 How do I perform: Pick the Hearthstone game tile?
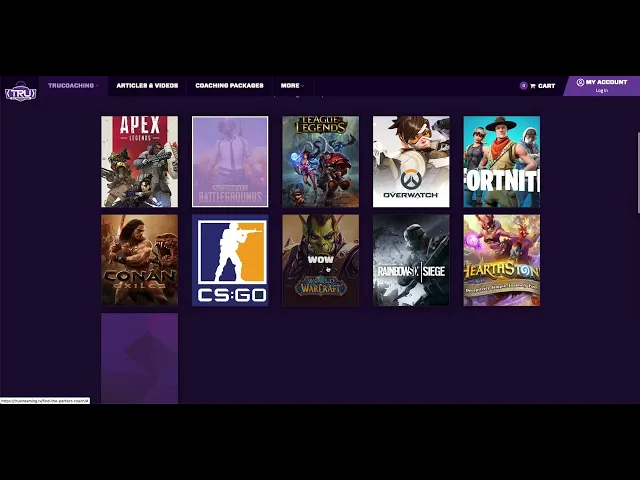tap(502, 260)
